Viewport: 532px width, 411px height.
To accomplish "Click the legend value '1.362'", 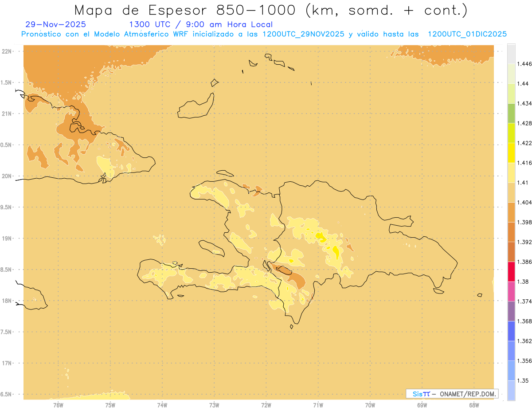I will pos(524,341).
